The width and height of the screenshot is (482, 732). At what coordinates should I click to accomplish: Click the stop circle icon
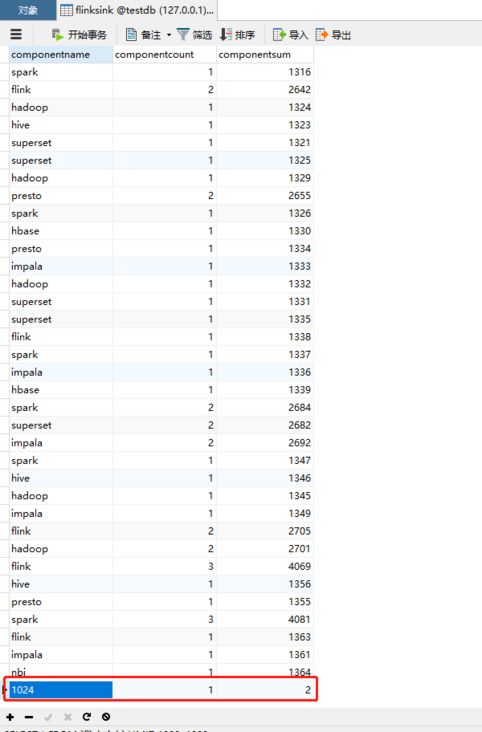106,717
